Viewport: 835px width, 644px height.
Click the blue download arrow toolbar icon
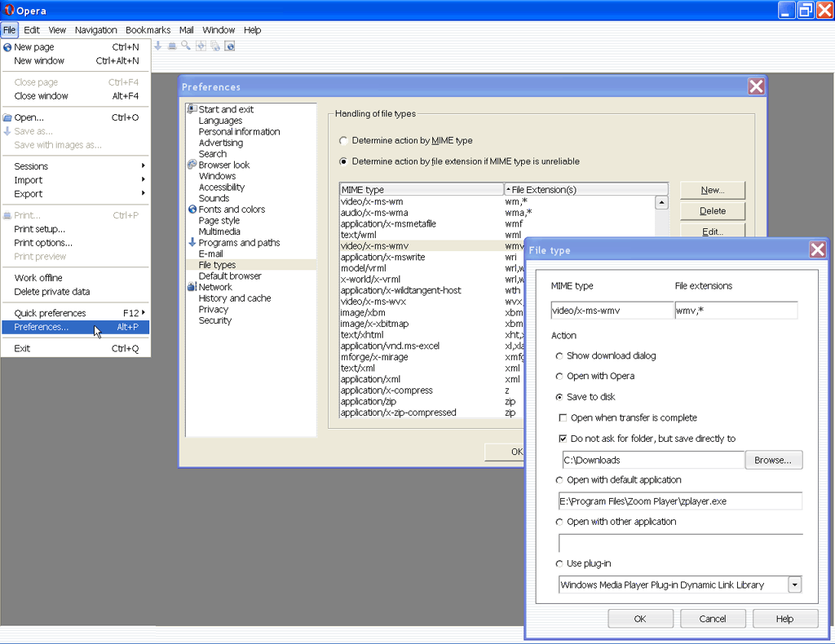157,46
